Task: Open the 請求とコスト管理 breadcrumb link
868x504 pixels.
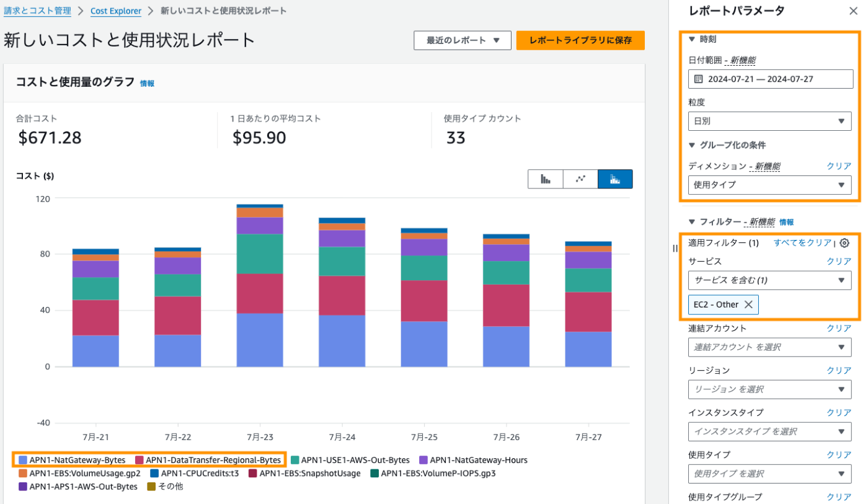Action: (x=36, y=11)
